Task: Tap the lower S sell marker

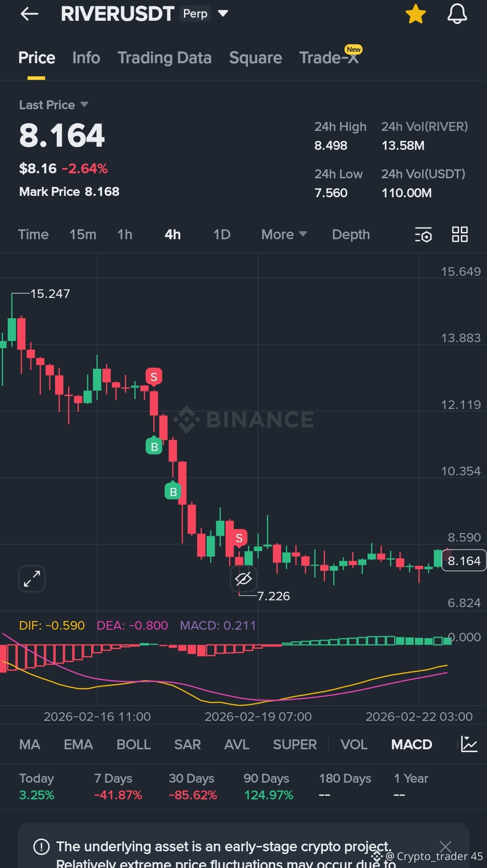Action: (x=239, y=538)
